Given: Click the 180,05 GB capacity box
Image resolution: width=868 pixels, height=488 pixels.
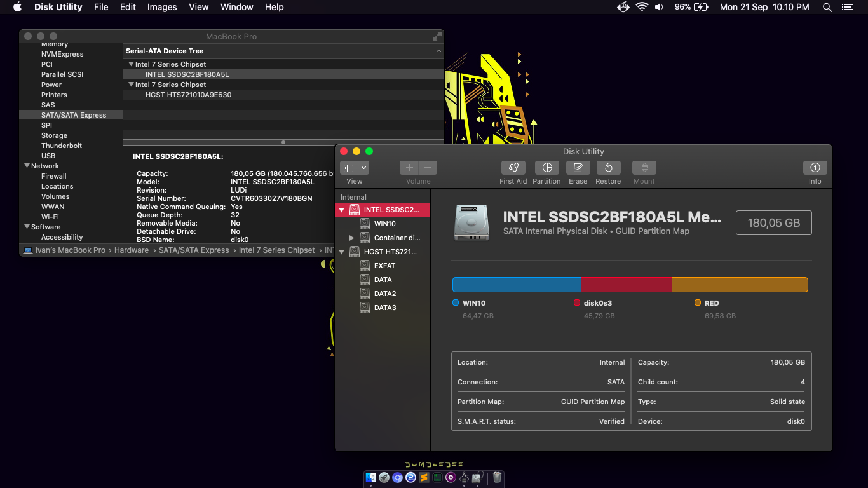Looking at the screenshot, I should (x=773, y=223).
